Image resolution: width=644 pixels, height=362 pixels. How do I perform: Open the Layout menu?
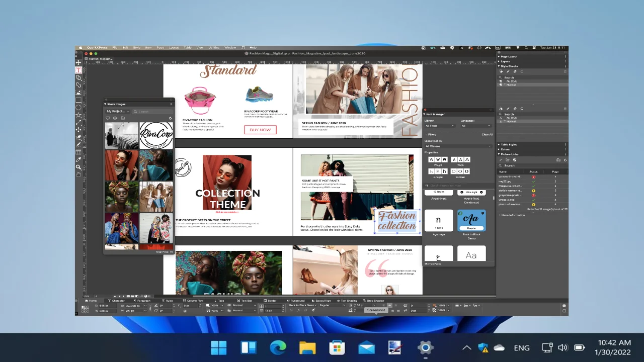click(174, 47)
